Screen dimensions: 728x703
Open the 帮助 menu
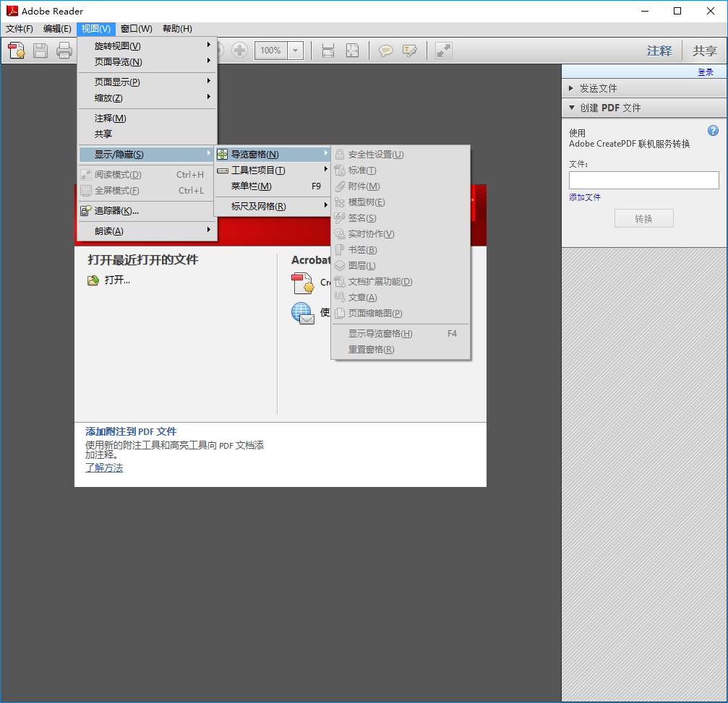tap(177, 29)
